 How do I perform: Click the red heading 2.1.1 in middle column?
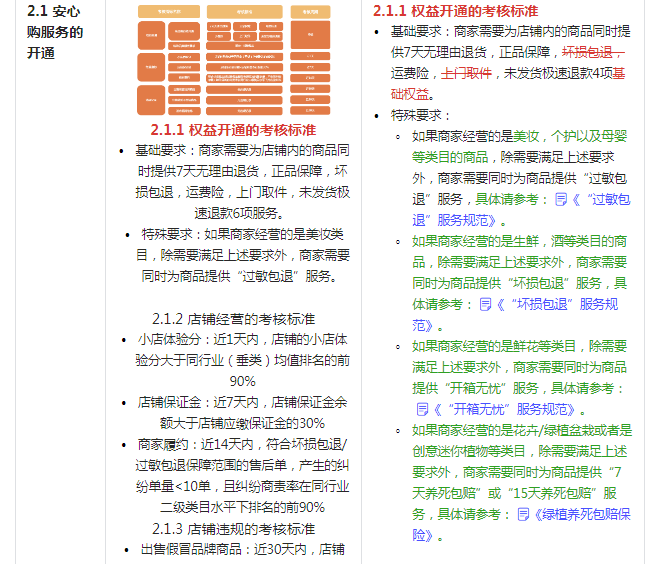[x=233, y=130]
